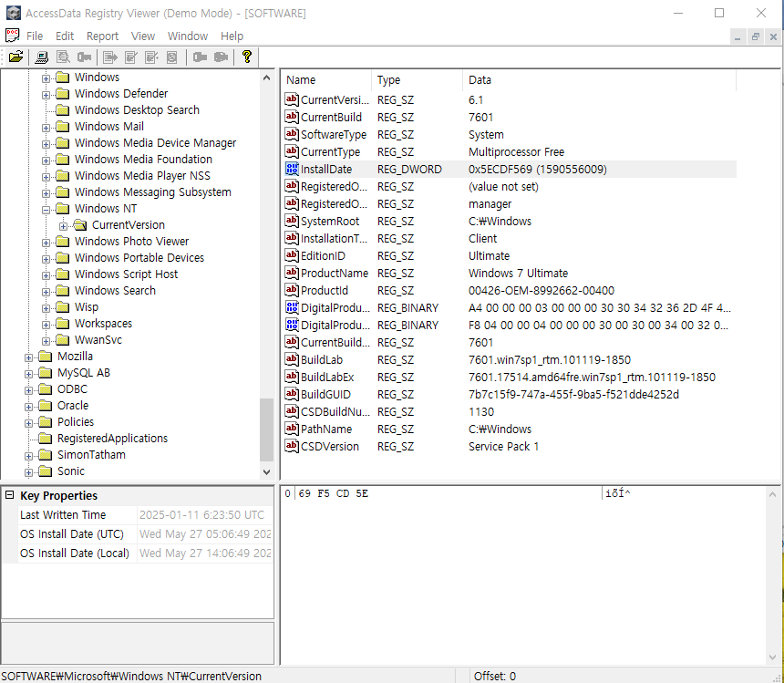Screen dimensions: 784x683
Task: Click the ab icon beside CSDVersion
Action: tap(292, 446)
